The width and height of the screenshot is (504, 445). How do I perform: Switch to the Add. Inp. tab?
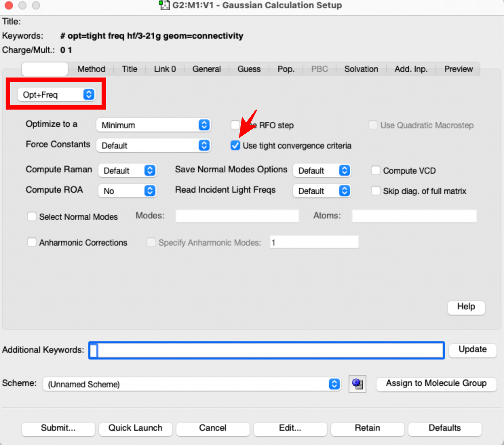(411, 69)
